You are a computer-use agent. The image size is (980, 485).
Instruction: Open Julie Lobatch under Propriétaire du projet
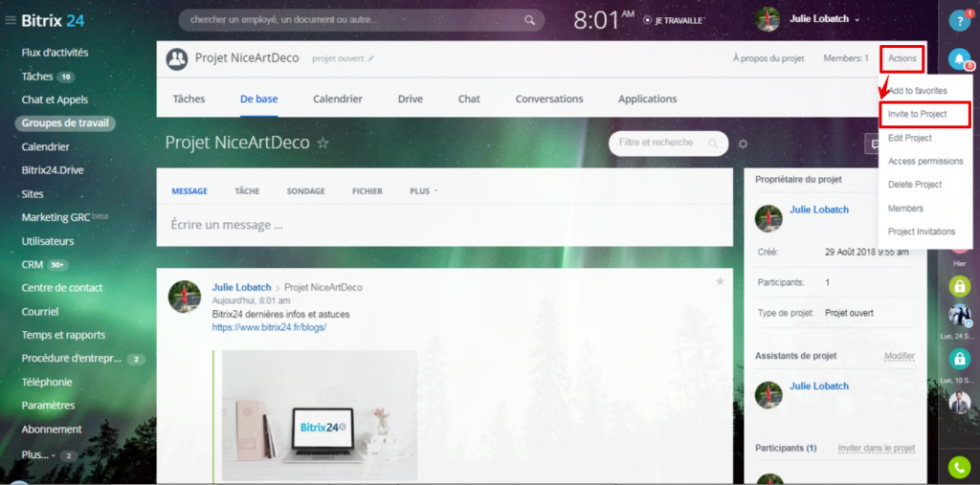pos(819,209)
